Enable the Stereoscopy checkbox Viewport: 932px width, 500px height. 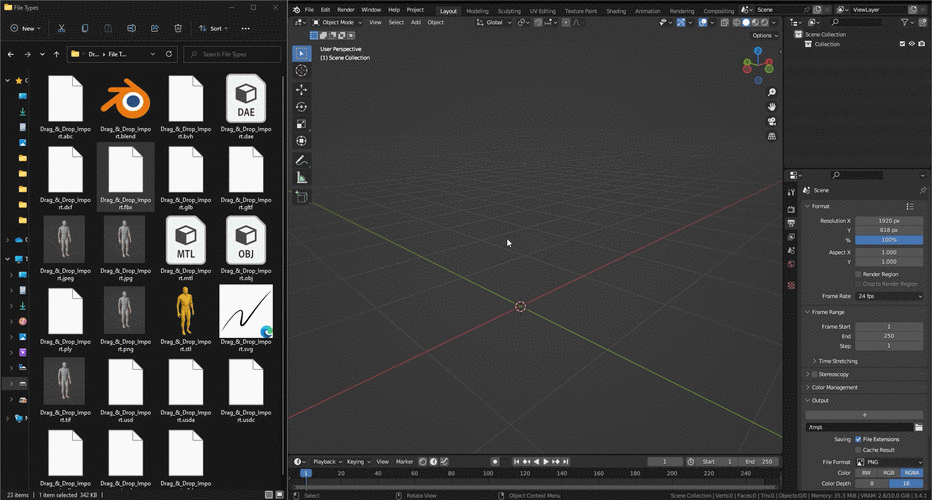point(814,374)
